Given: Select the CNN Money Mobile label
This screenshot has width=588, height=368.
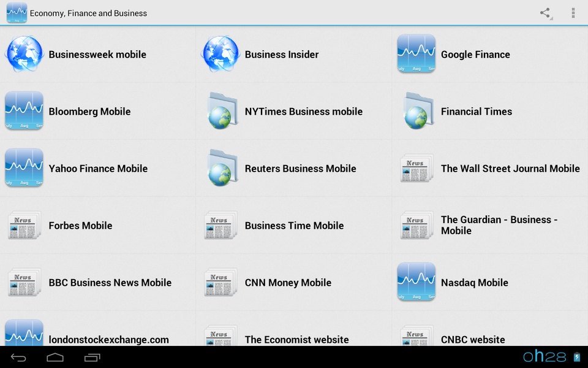Looking at the screenshot, I should click(288, 283).
